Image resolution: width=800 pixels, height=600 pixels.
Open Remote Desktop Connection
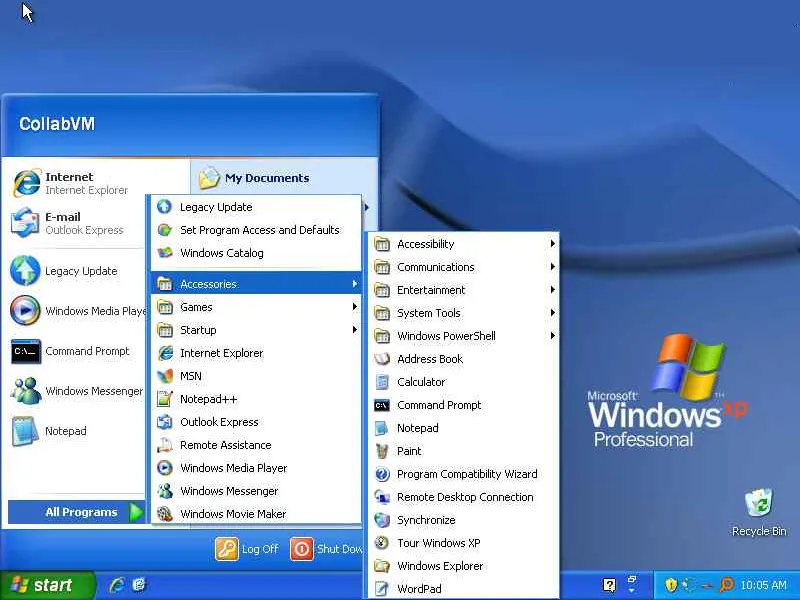[463, 497]
